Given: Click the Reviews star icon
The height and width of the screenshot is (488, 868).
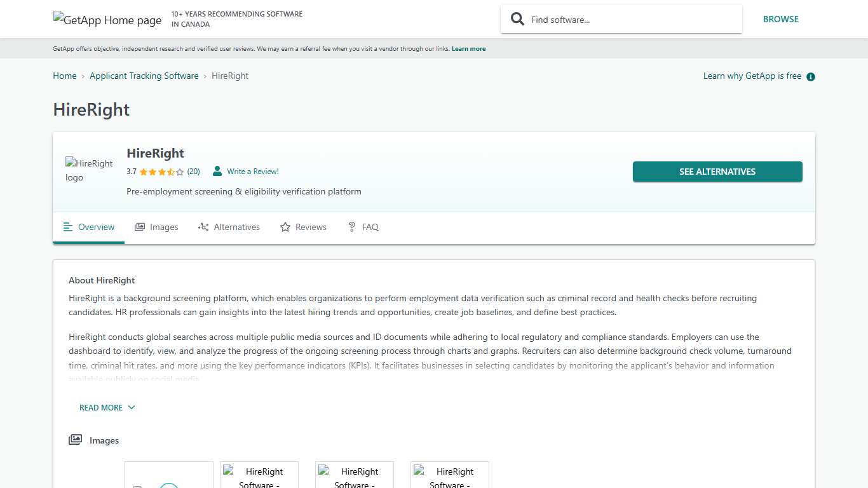Looking at the screenshot, I should coord(285,226).
